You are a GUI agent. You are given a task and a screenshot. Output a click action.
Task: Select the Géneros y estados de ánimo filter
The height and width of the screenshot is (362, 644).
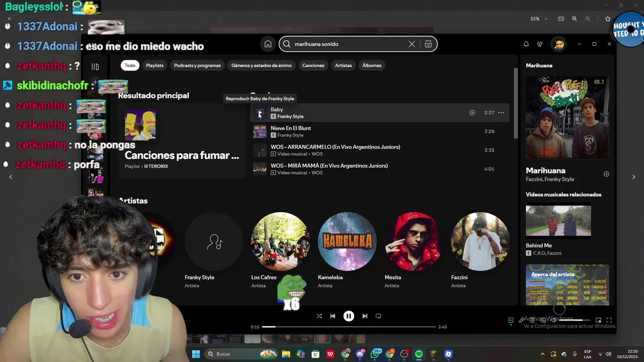coord(261,65)
